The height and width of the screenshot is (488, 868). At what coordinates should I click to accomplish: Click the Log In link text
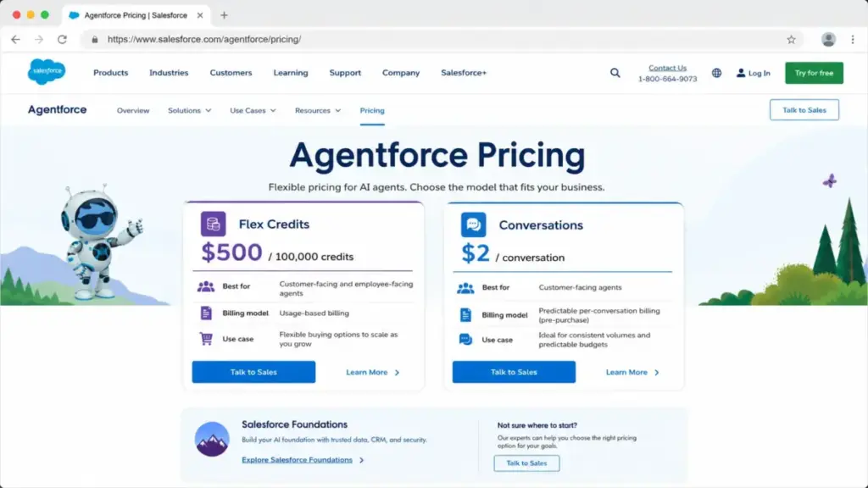759,73
